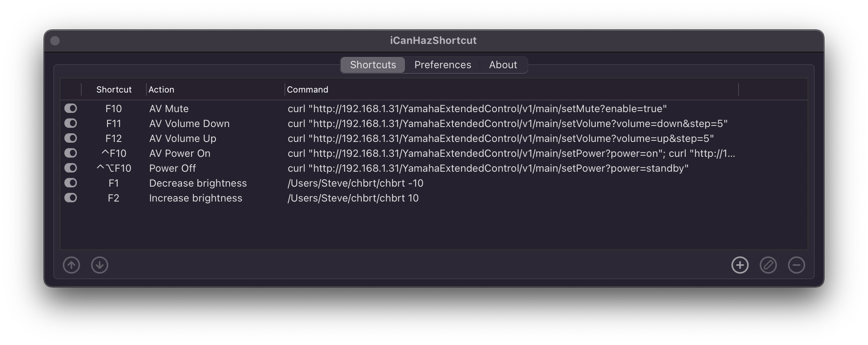The height and width of the screenshot is (345, 868).
Task: Remove a shortcut with the minus icon
Action: 797,265
